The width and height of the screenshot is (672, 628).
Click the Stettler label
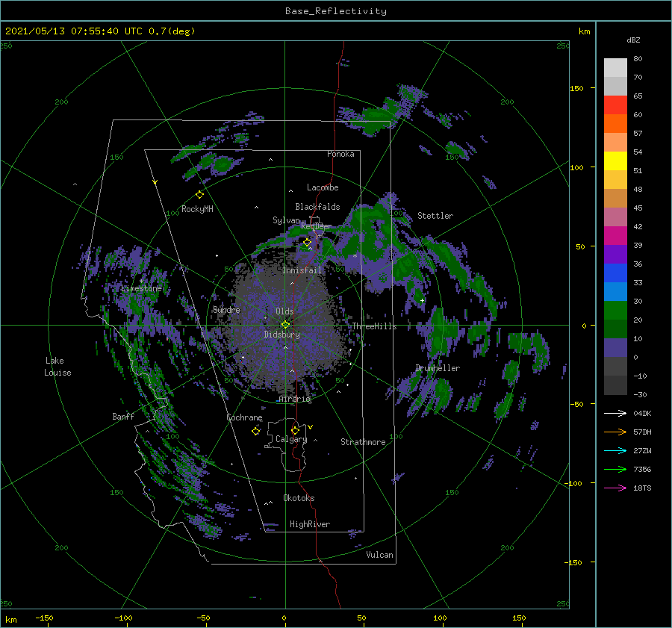click(x=435, y=216)
